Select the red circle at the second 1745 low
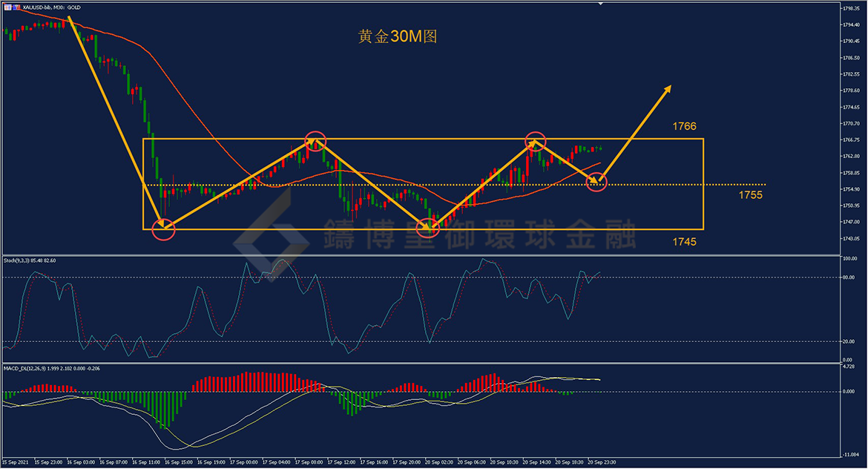Screen dimensions: 868x469 tap(428, 227)
